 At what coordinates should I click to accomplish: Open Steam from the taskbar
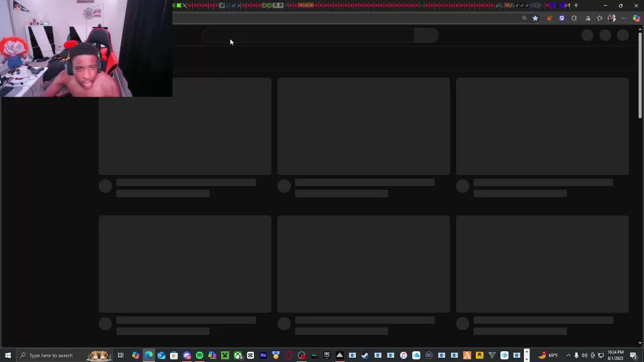pos(365,355)
